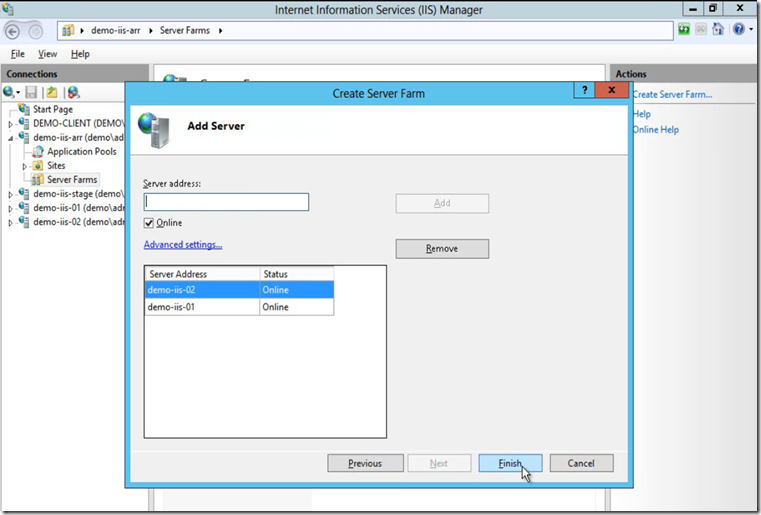
Task: Click the Finish button
Action: tap(510, 463)
